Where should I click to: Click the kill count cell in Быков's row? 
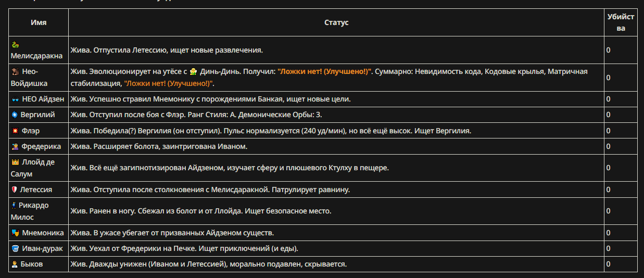pos(621,264)
